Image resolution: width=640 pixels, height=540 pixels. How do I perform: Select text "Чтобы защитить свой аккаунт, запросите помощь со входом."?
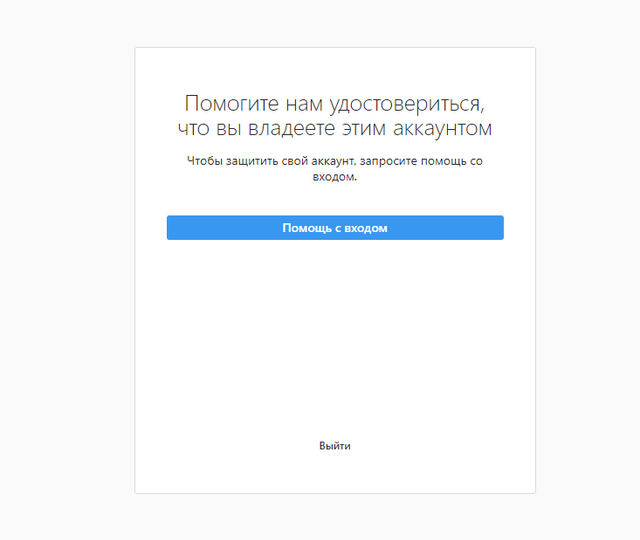(335, 169)
